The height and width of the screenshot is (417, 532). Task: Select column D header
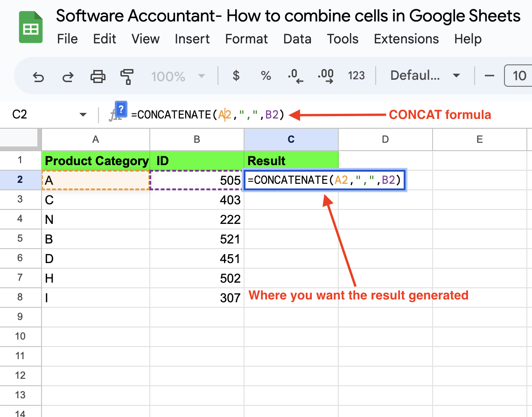(x=385, y=139)
